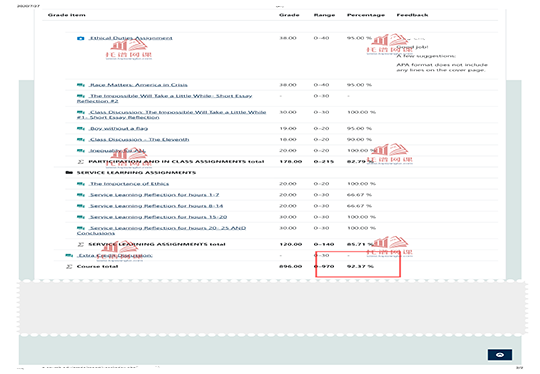Click 66.67 % in the hours 8-14 row

[359, 206]
